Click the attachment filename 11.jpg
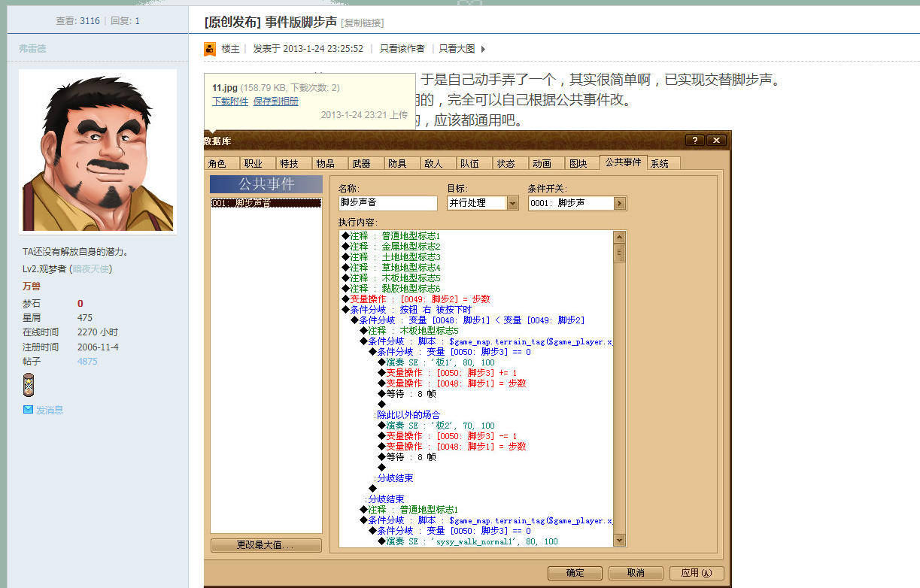Viewport: 920px width, 588px height. pos(225,88)
